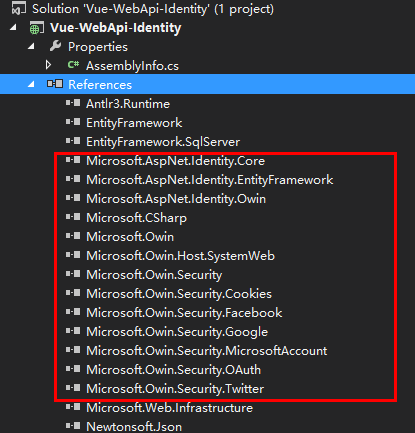Click the icon beside Microsoft.CSharp

coord(73,217)
